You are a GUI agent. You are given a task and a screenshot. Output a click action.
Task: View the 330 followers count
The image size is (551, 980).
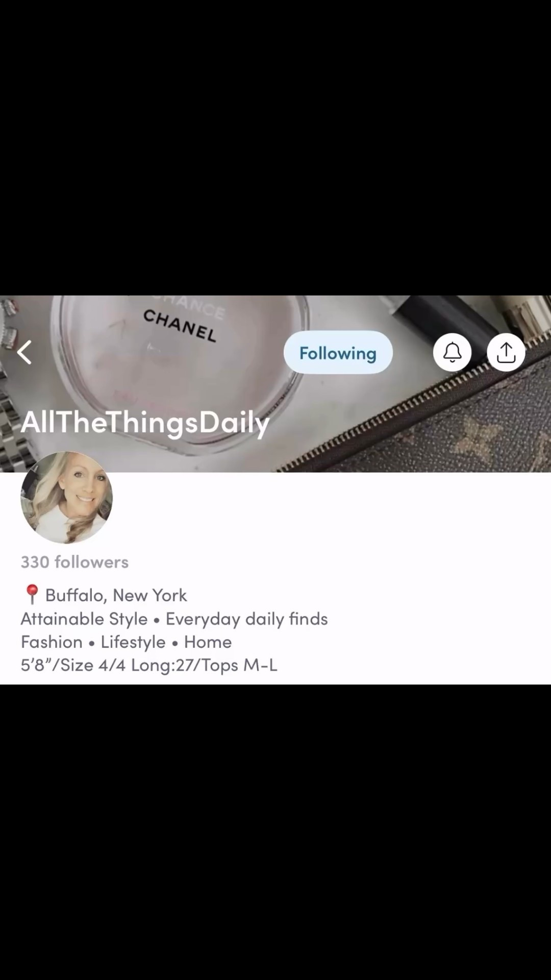74,562
